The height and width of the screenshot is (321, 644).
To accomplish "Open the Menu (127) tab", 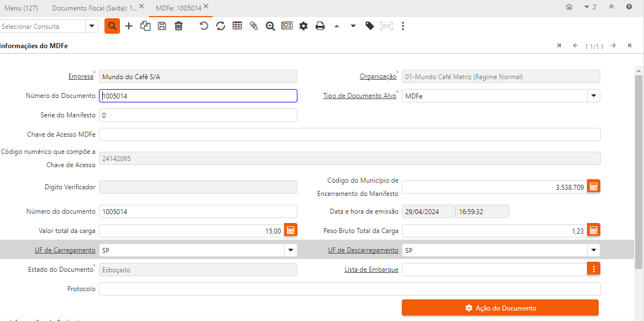I will coord(21,8).
